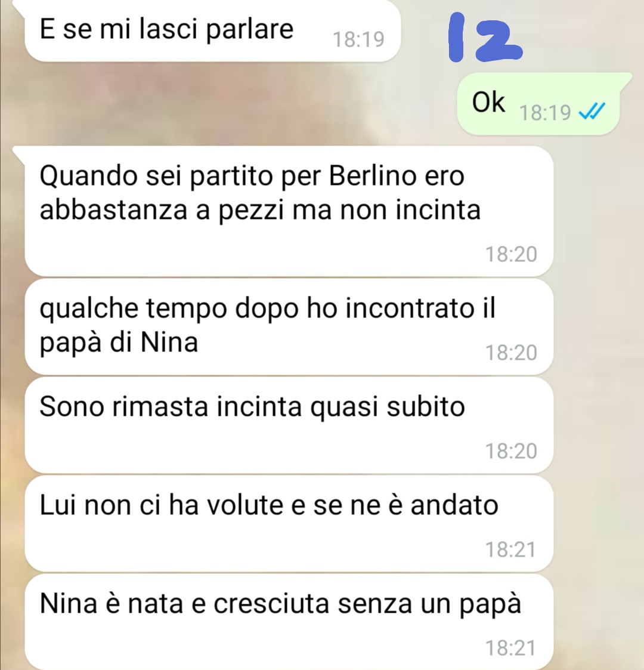
Task: Click the 18:20 timestamp beside 'papà di Nina'
Action: tap(511, 353)
